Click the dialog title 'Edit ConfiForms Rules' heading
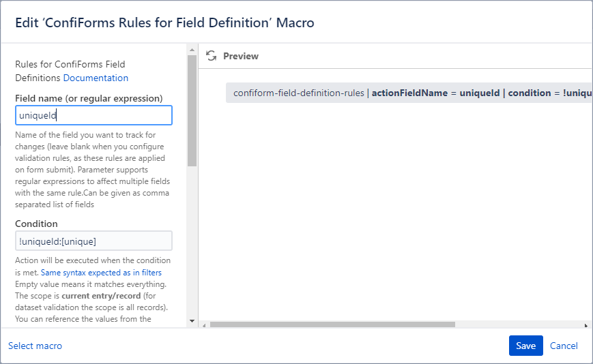Image resolution: width=593 pixels, height=364 pixels. [164, 22]
